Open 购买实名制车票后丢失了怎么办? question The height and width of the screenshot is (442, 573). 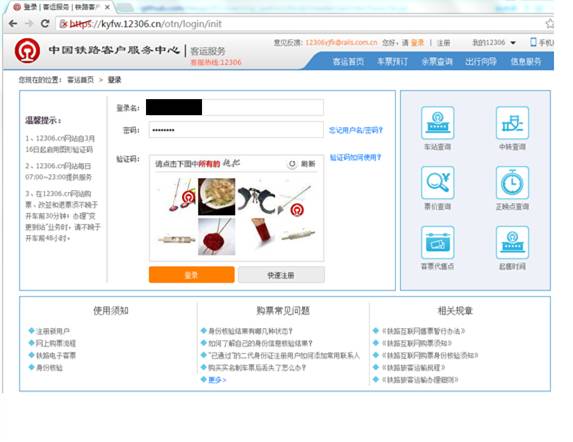257,368
